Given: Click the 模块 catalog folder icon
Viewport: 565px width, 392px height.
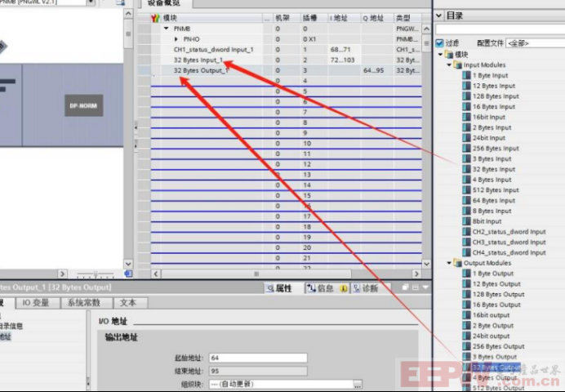Looking at the screenshot, I should pos(449,55).
